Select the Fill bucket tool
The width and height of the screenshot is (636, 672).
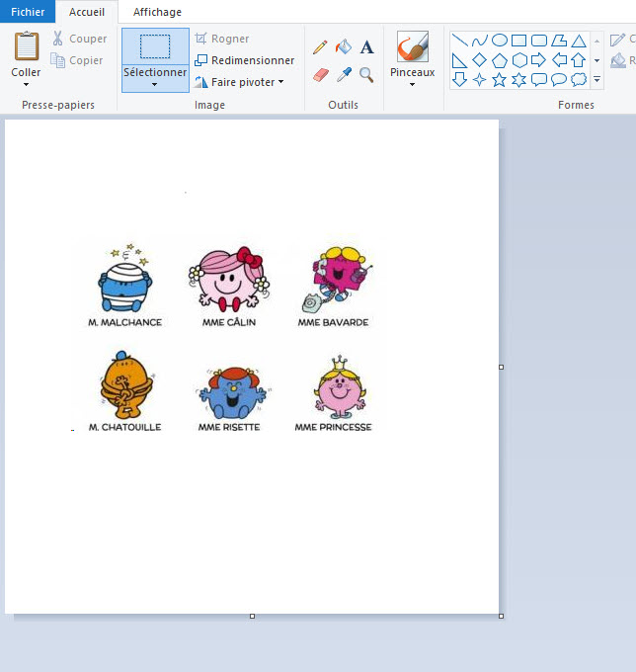[344, 46]
